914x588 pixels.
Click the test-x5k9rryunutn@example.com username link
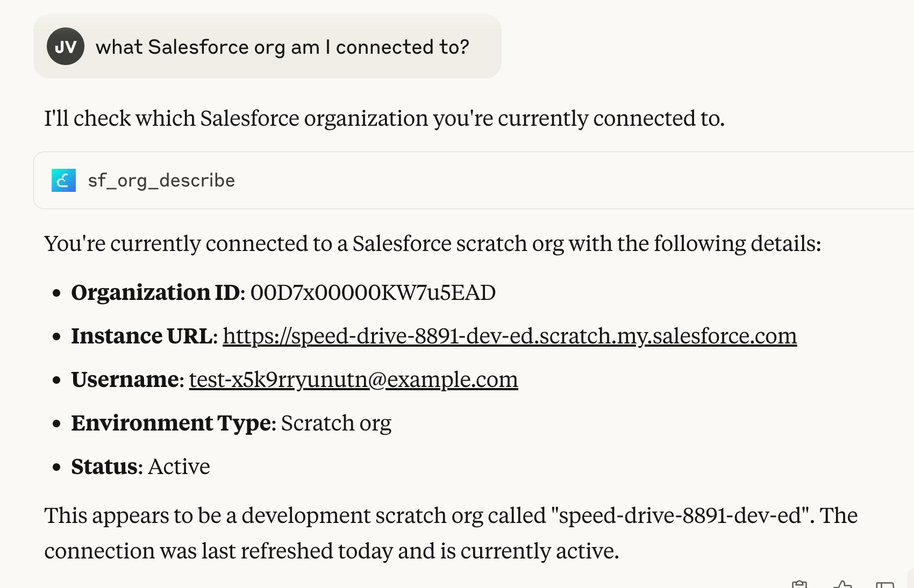pos(353,379)
